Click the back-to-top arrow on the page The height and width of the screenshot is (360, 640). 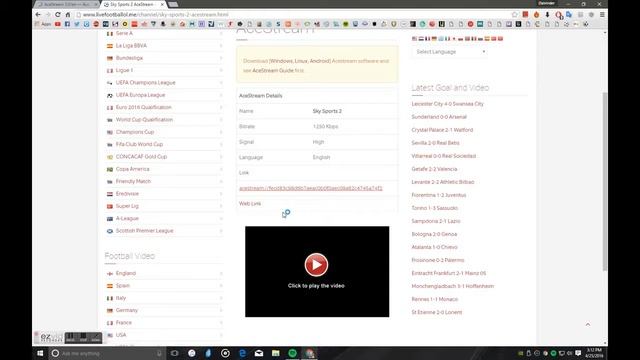pyautogui.click(x=588, y=324)
